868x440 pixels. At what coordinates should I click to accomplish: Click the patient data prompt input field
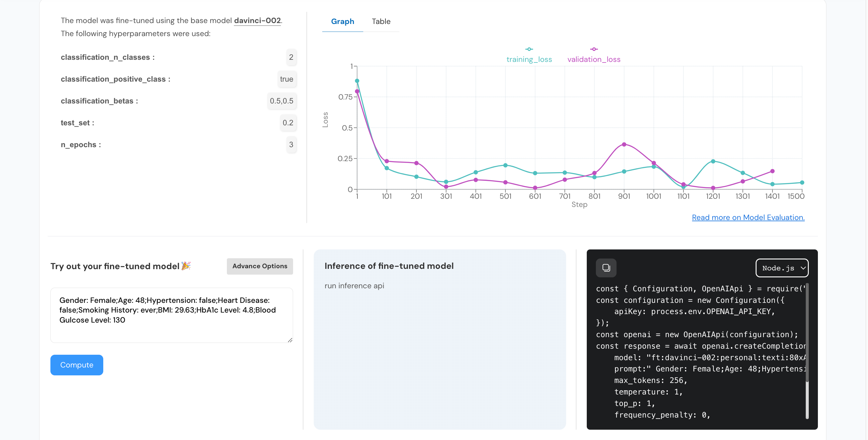coord(172,315)
